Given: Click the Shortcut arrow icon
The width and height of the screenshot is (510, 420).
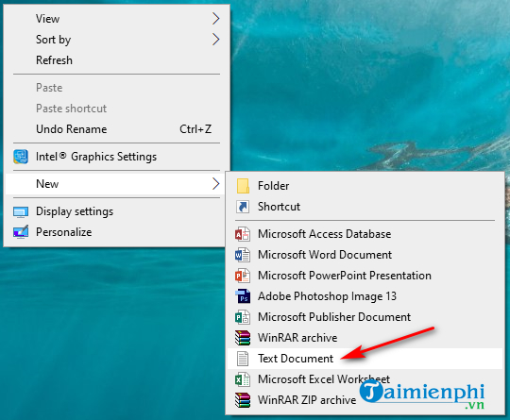Looking at the screenshot, I should (243, 207).
